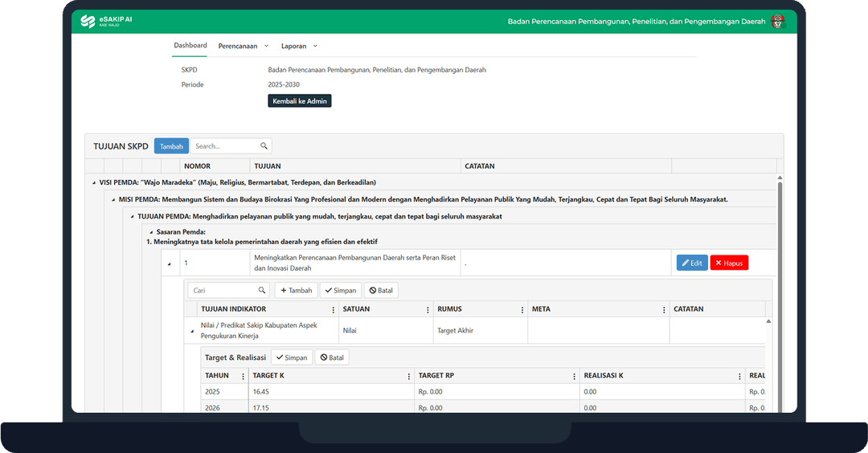The width and height of the screenshot is (868, 453).
Task: Open column menu dots for SATUAN header
Action: pyautogui.click(x=428, y=309)
